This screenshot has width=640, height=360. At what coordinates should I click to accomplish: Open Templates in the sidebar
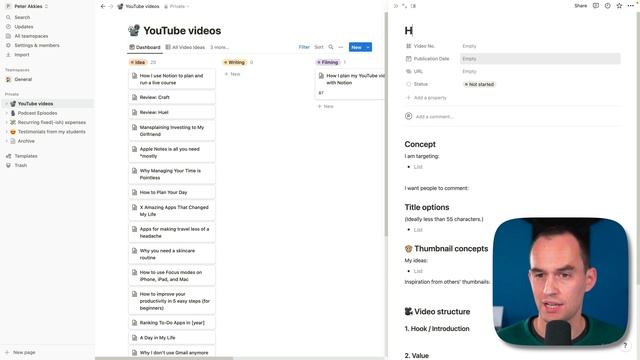click(x=26, y=156)
